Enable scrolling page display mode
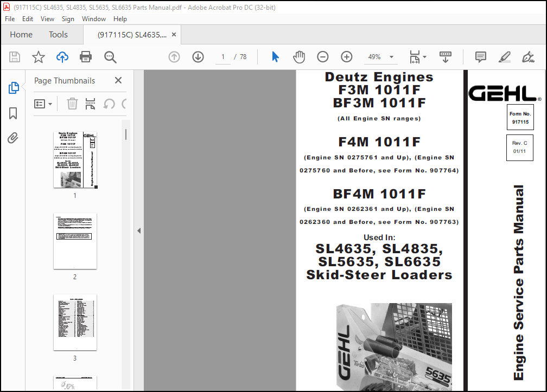The image size is (547, 392). pos(445,57)
